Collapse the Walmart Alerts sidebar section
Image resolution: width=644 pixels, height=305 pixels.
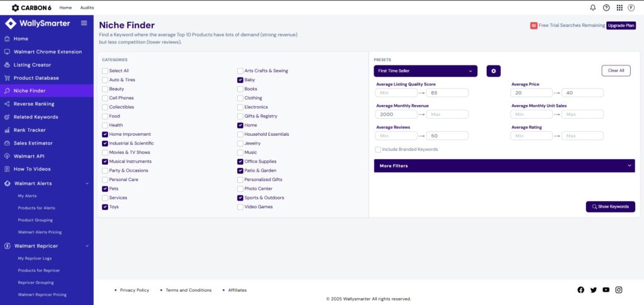[87, 184]
